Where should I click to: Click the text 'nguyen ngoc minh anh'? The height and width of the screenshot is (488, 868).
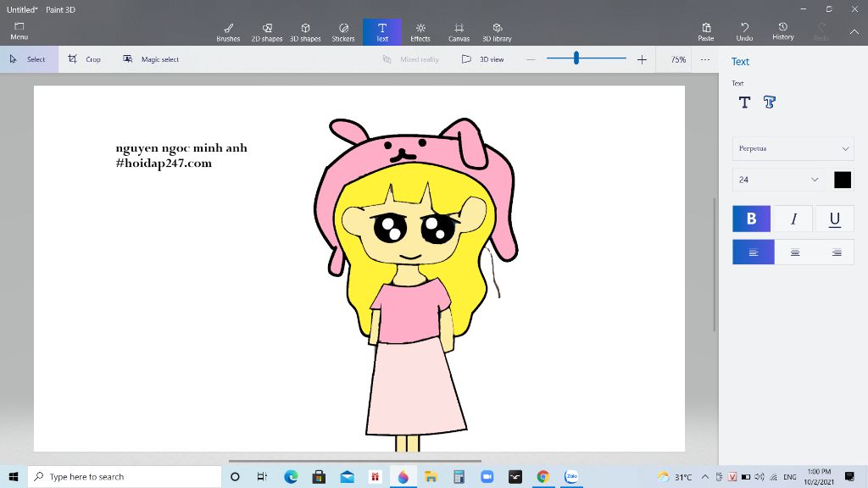[181, 147]
